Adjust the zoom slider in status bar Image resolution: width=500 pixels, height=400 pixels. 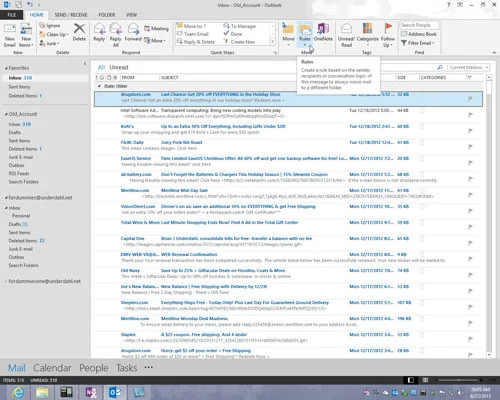click(459, 380)
